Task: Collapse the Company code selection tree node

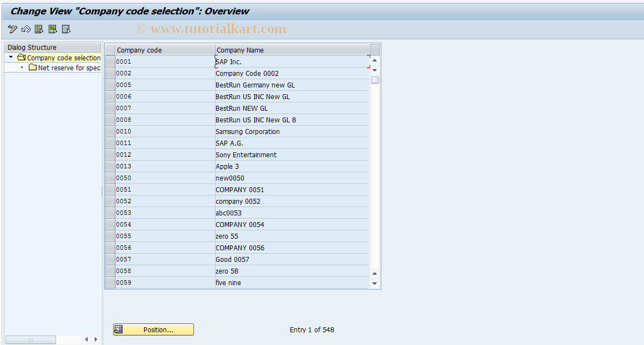Action: click(11, 58)
